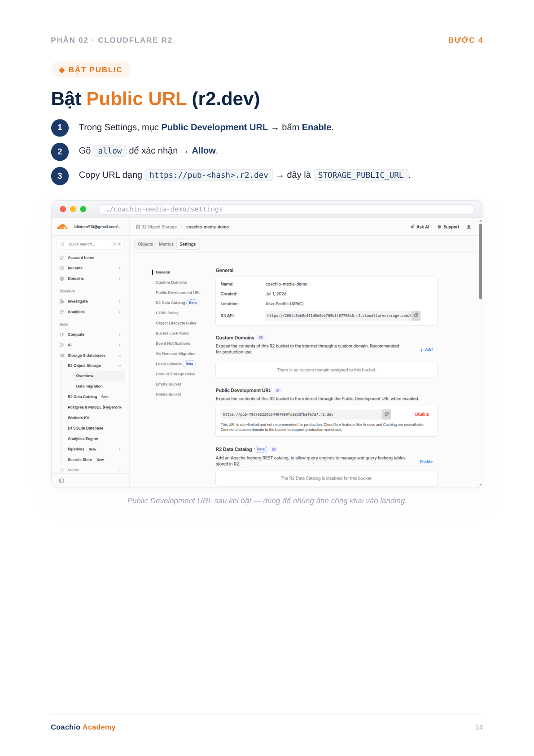The height and width of the screenshot is (756, 534).
Task: Open the user profile icon
Action: pyautogui.click(x=469, y=227)
